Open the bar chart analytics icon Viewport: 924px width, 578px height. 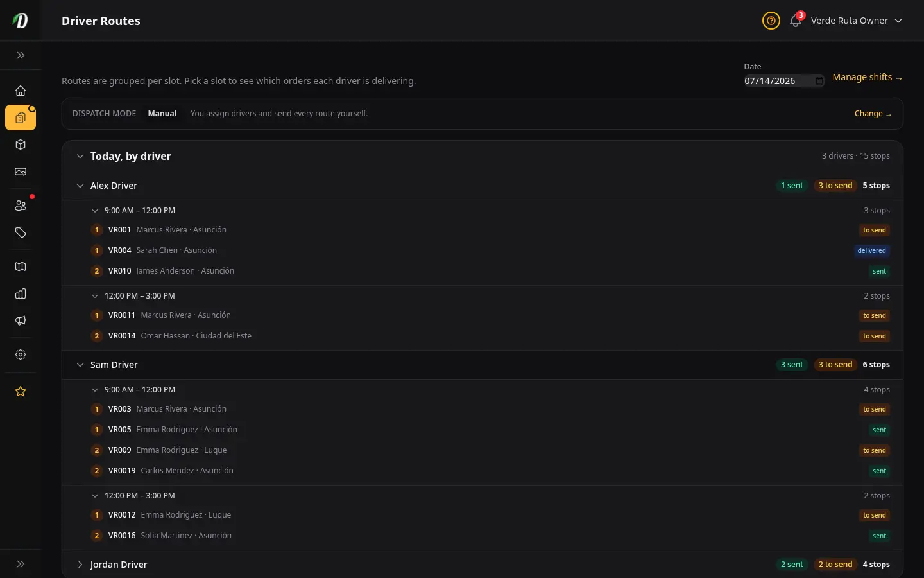point(21,293)
